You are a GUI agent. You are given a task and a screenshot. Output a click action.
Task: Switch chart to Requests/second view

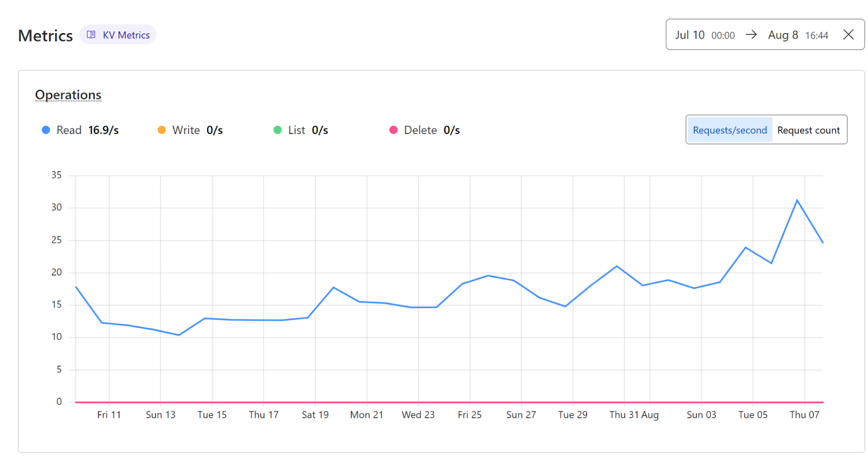pyautogui.click(x=730, y=130)
